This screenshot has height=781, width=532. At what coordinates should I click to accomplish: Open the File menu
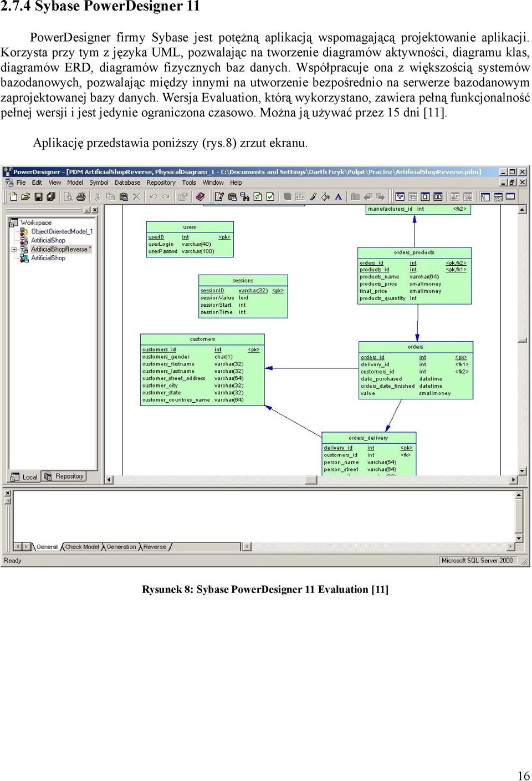click(21, 182)
